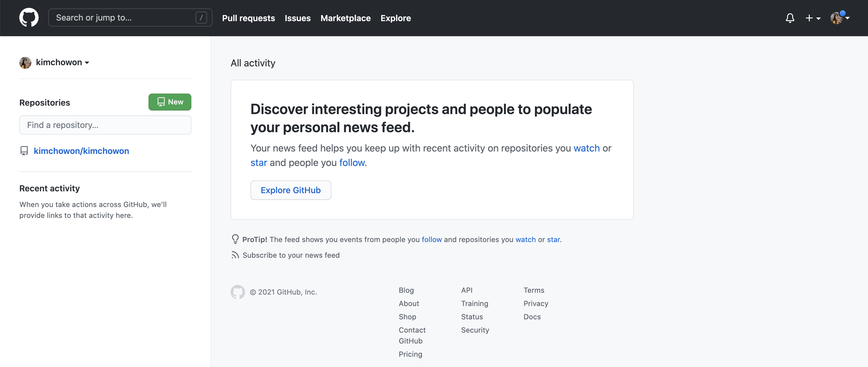Click the footer GitHub logo mark
868x367 pixels.
[238, 292]
